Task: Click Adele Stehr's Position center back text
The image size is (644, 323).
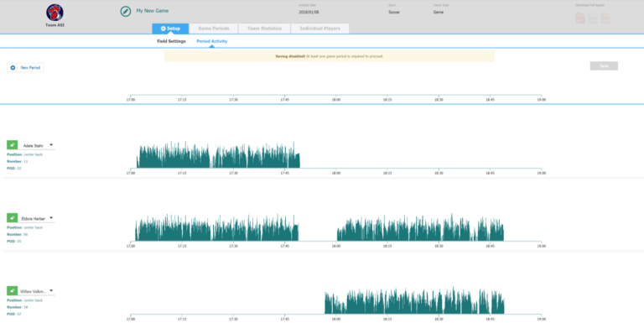Action: tap(24, 154)
